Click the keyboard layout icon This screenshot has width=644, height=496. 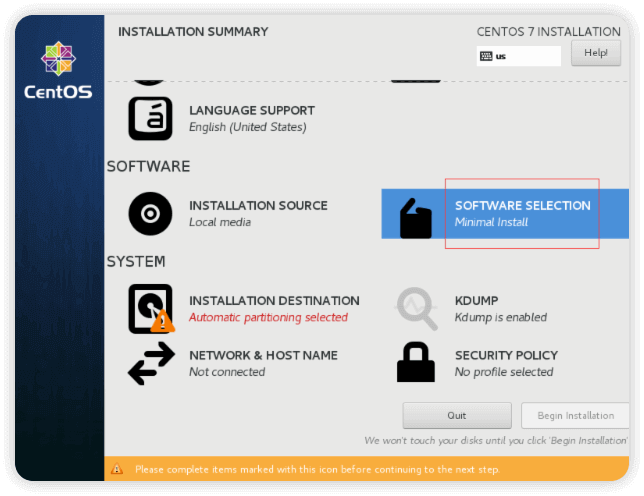[x=486, y=56]
